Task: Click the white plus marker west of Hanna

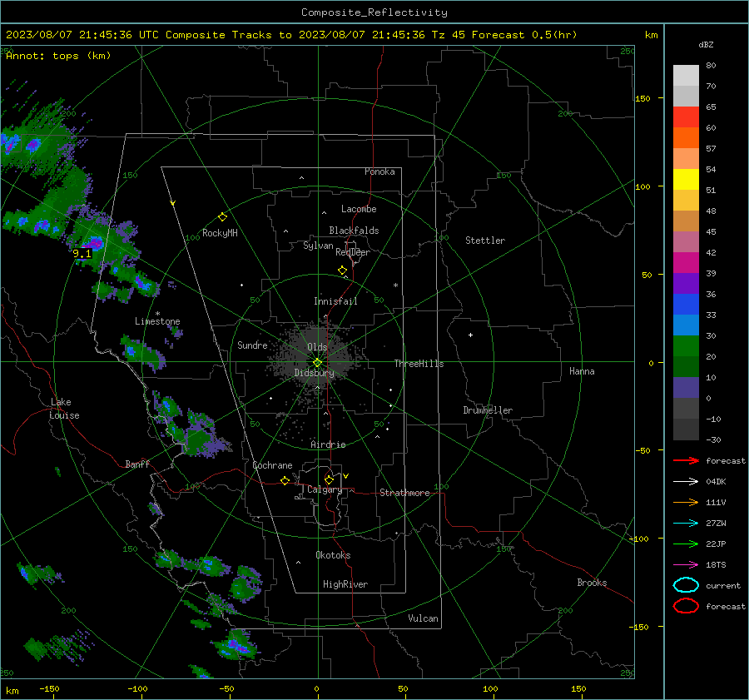Action: pyautogui.click(x=470, y=335)
